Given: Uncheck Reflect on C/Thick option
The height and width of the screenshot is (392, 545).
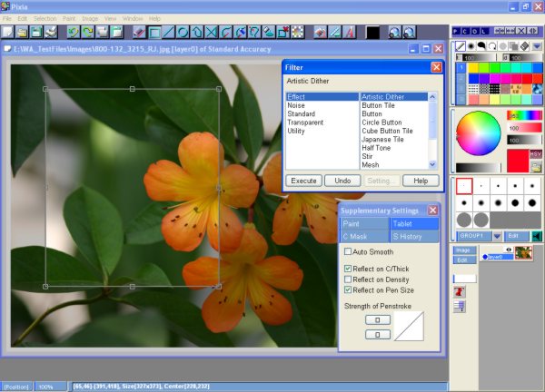Looking at the screenshot, I should tap(348, 269).
